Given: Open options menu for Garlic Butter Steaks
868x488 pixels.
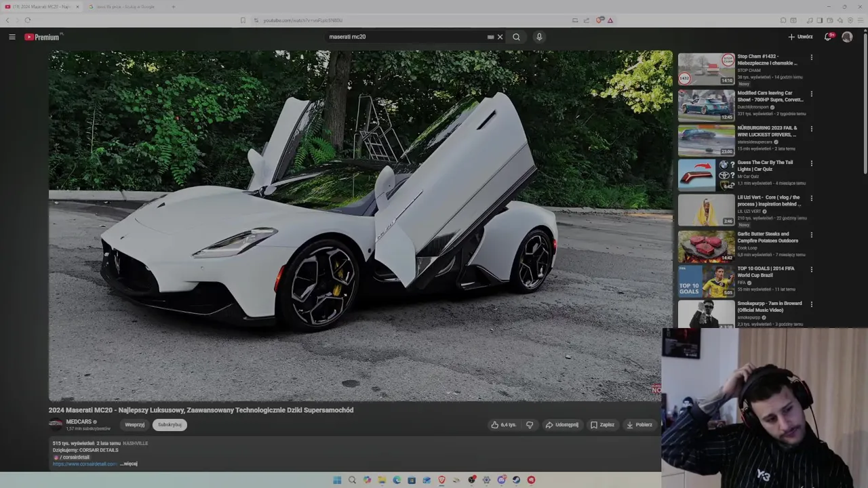Looking at the screenshot, I should click(x=811, y=235).
